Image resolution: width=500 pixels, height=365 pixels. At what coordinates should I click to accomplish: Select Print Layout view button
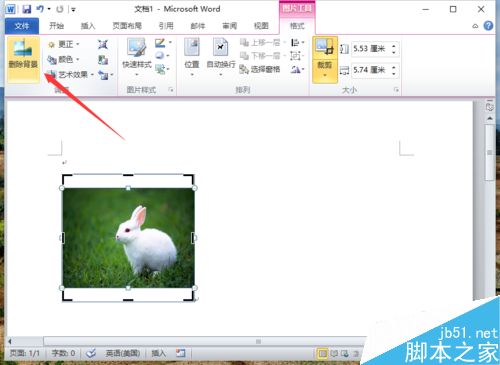point(322,353)
